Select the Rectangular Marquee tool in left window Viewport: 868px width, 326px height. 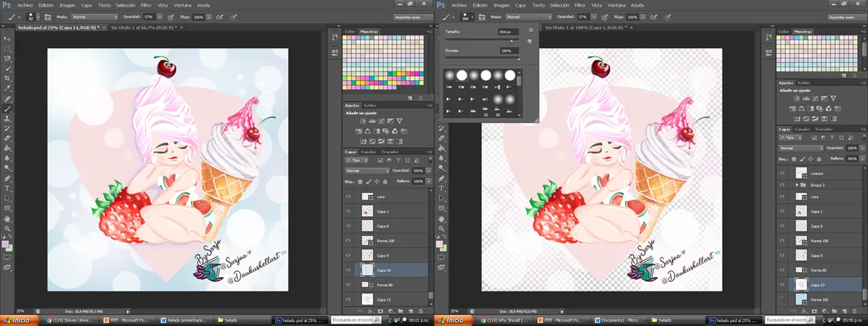pos(8,49)
